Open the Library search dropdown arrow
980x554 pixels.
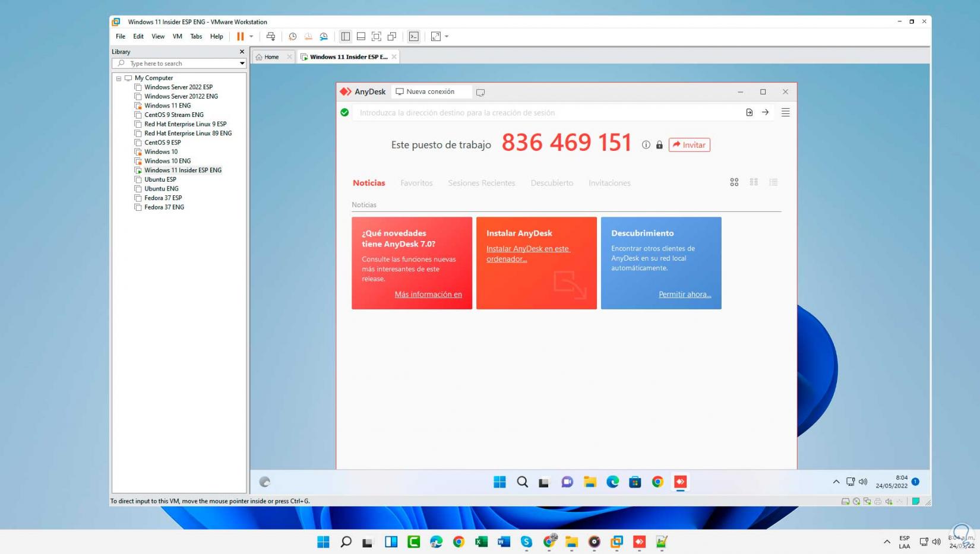242,64
